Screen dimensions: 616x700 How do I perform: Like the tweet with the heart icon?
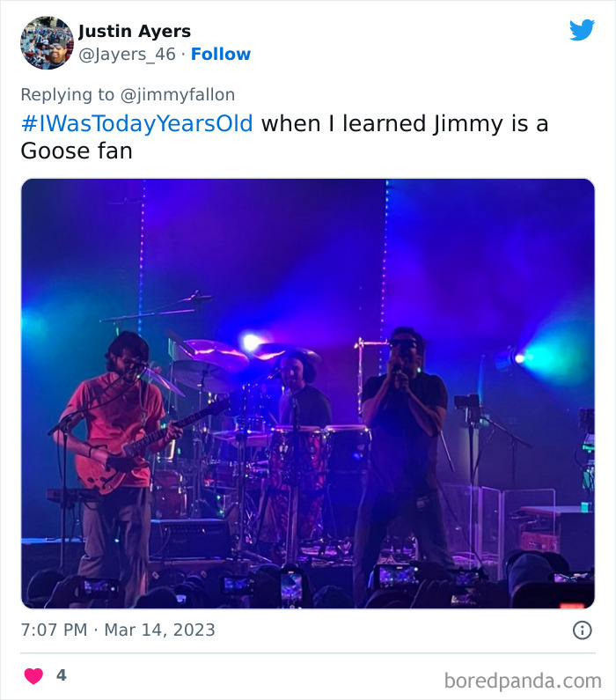(33, 675)
